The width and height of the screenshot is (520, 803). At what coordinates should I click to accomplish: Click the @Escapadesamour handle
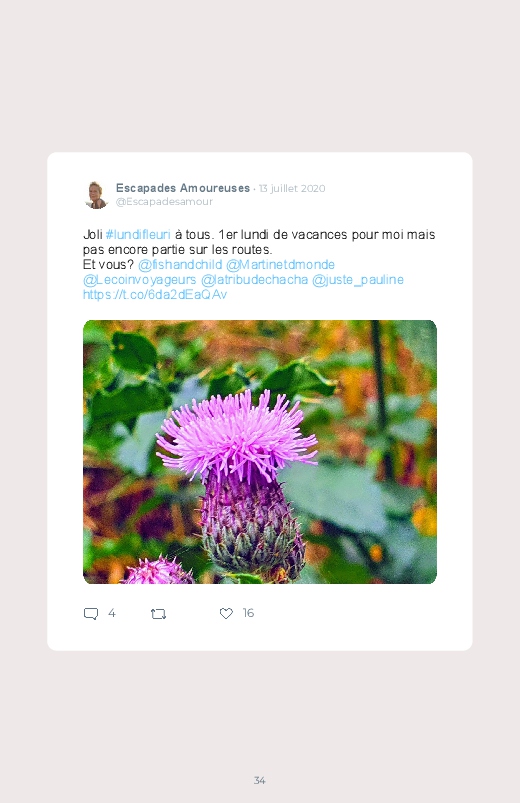(x=164, y=202)
